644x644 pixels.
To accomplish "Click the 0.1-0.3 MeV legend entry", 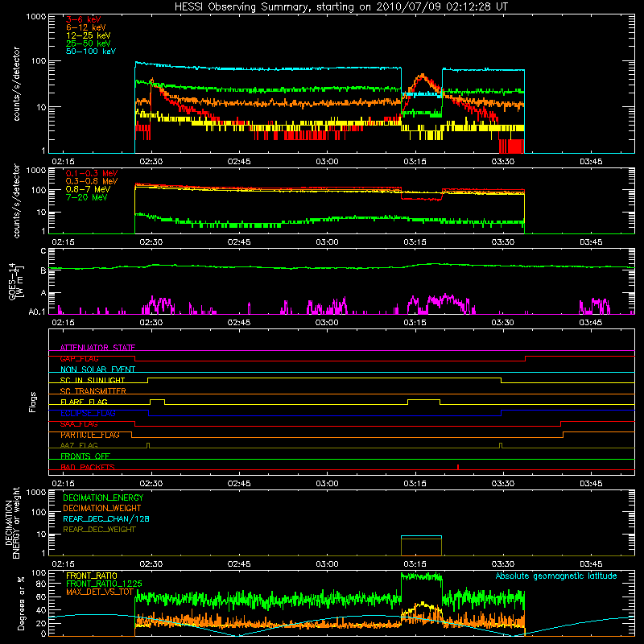I will click(92, 174).
